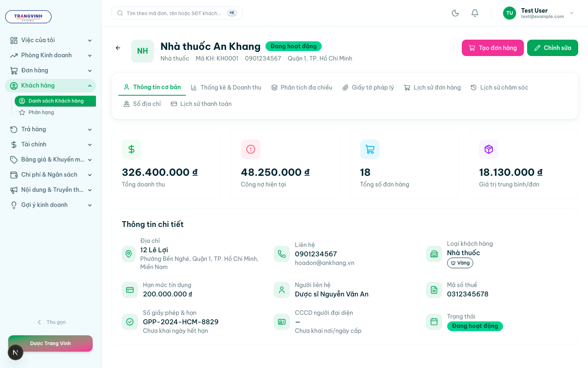Switch to Sổ địa chỉ tab
This screenshot has width=588, height=368.
pyautogui.click(x=142, y=104)
